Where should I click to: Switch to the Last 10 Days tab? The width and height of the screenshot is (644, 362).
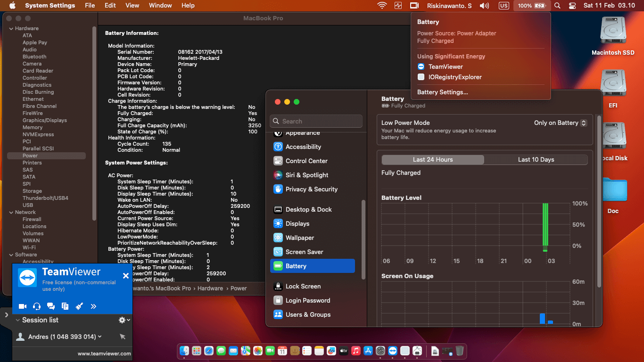(x=536, y=160)
